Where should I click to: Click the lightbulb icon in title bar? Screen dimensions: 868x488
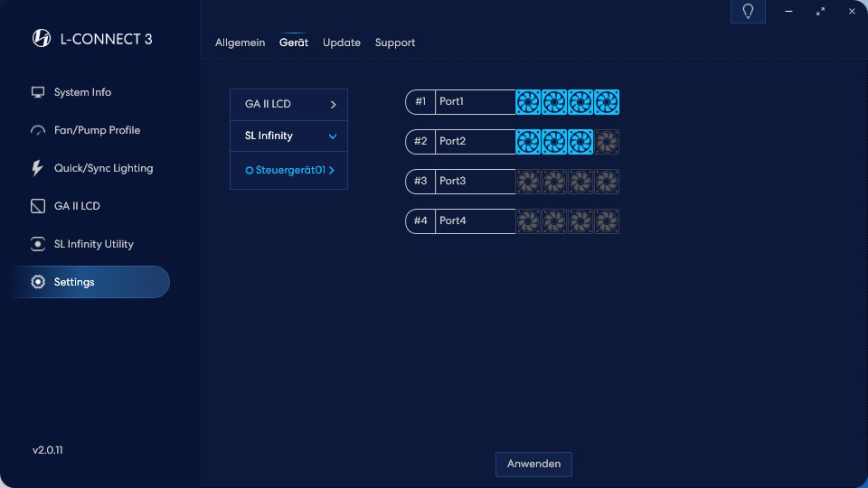click(748, 12)
